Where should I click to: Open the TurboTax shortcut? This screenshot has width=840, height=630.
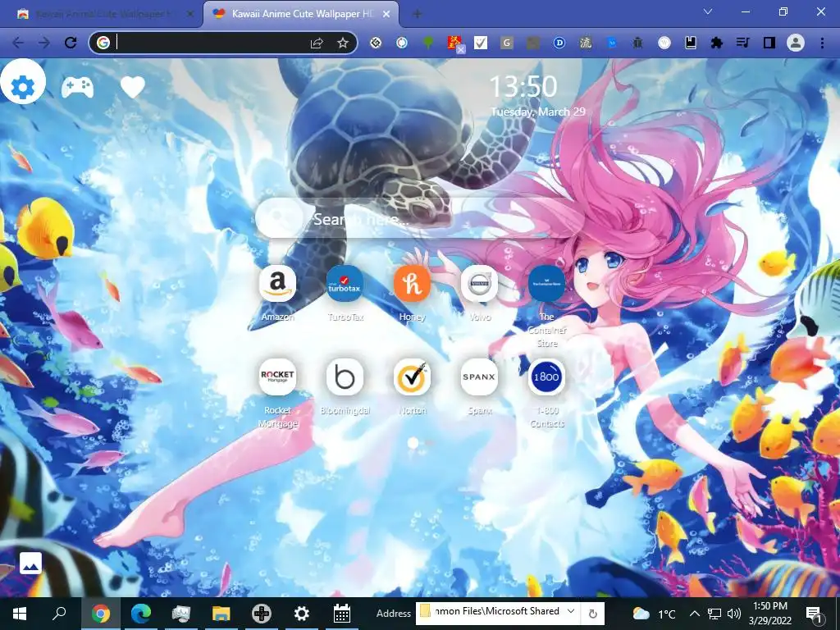point(345,283)
